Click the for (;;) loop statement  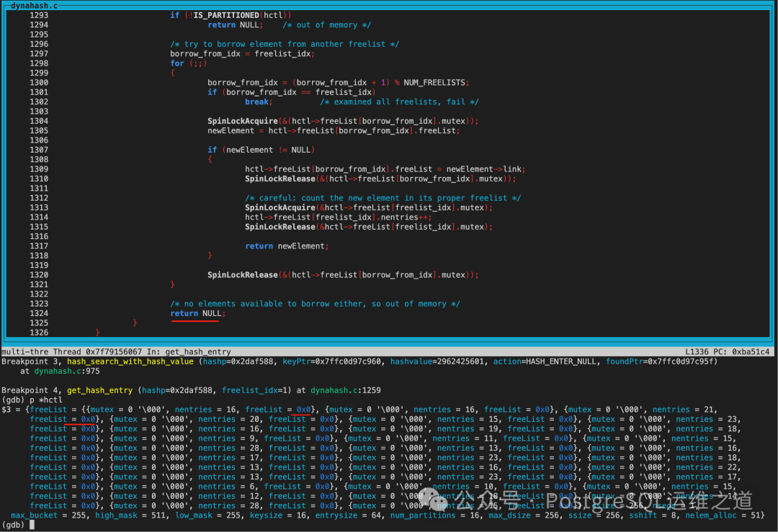coord(183,63)
